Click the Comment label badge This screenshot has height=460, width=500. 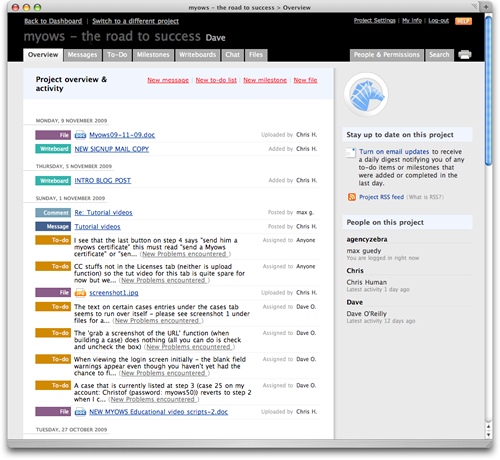click(53, 213)
